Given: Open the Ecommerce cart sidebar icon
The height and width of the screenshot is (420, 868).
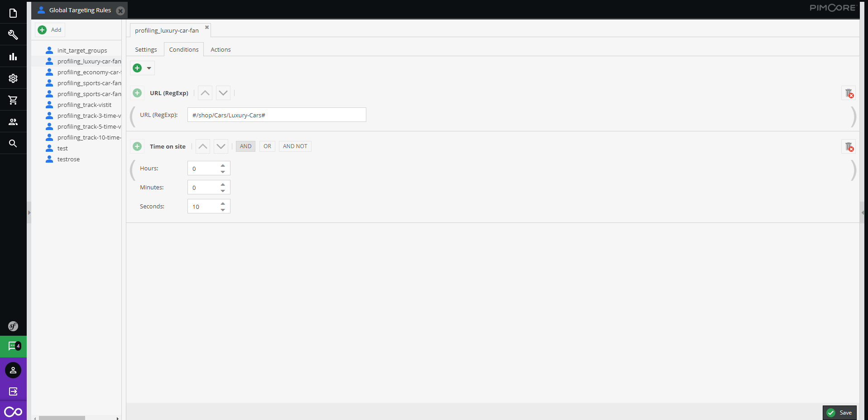Looking at the screenshot, I should coord(13,100).
